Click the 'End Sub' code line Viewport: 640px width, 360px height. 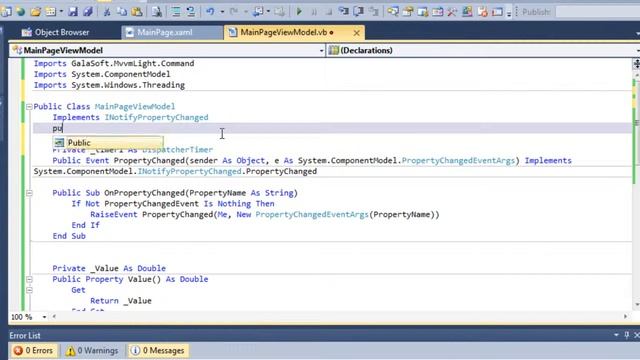coord(69,236)
